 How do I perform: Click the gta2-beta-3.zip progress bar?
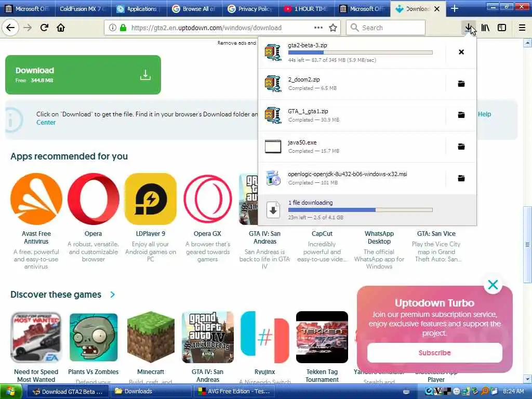[x=361, y=52]
